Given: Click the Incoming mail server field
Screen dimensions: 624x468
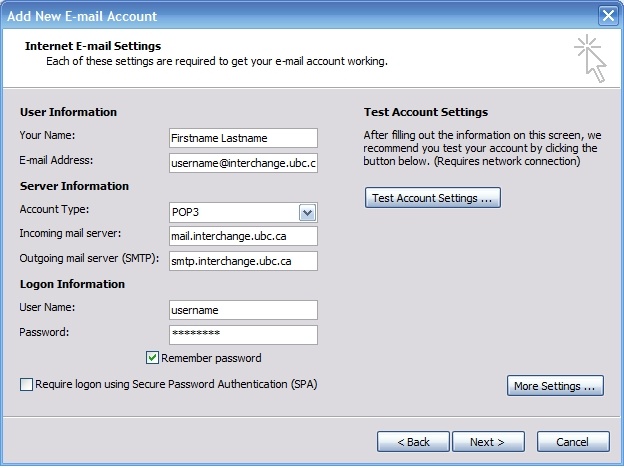Looking at the screenshot, I should tap(243, 236).
